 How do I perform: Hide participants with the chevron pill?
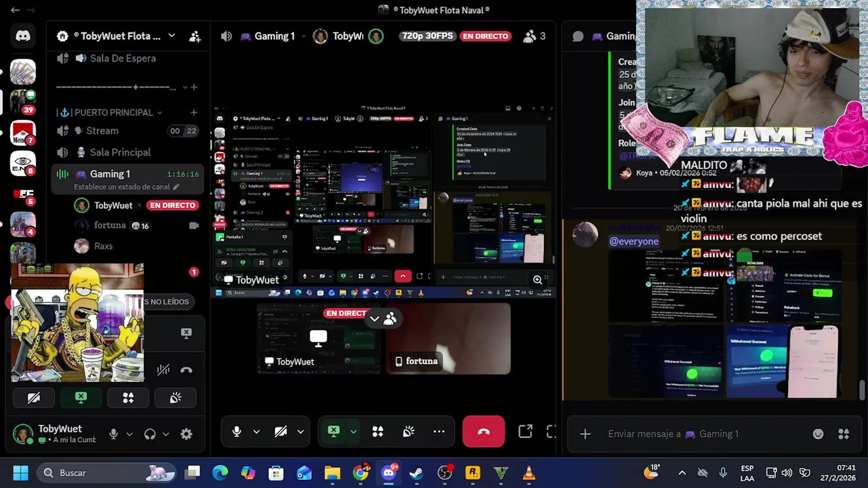coord(382,319)
